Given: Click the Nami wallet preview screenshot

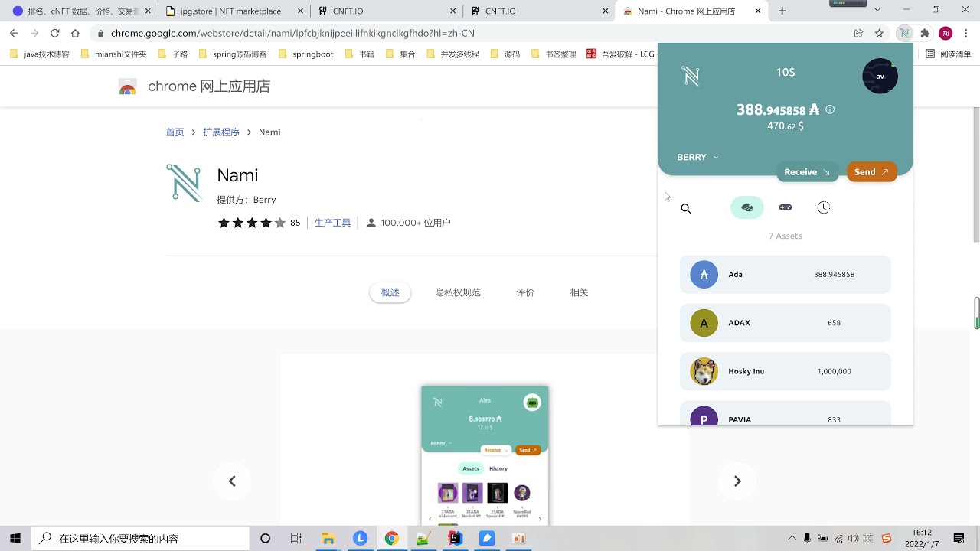Looking at the screenshot, I should point(485,455).
